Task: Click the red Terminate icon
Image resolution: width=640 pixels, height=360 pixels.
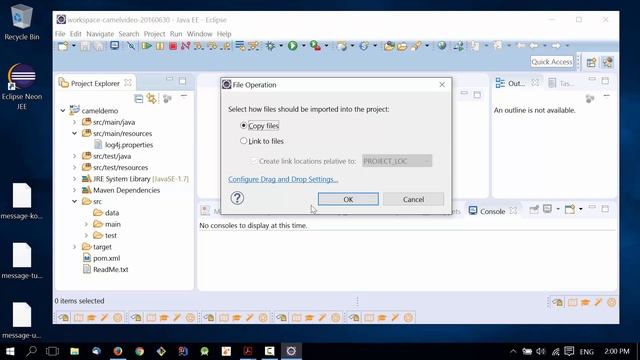Action: (173, 46)
